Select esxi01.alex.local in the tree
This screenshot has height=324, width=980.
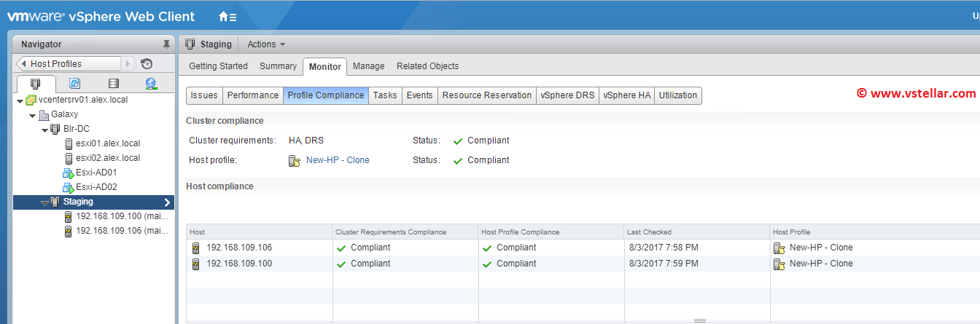click(x=107, y=143)
